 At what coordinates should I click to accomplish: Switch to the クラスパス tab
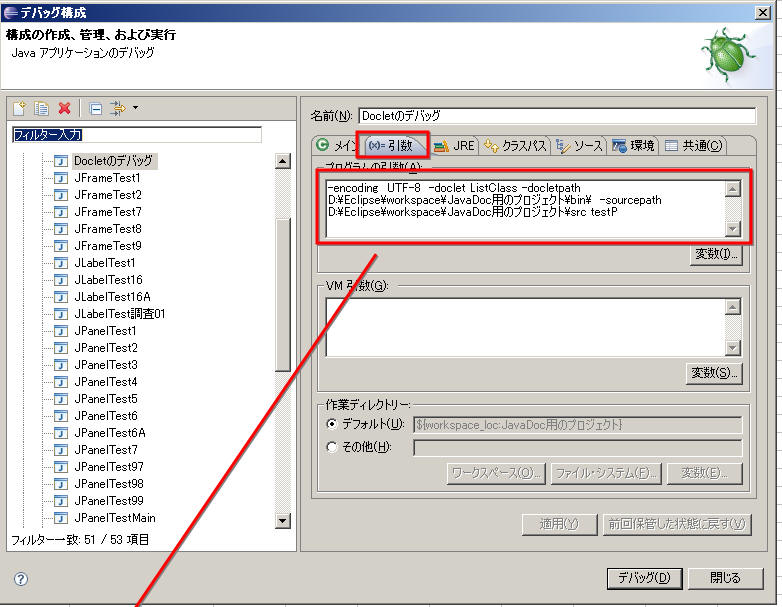coord(515,145)
